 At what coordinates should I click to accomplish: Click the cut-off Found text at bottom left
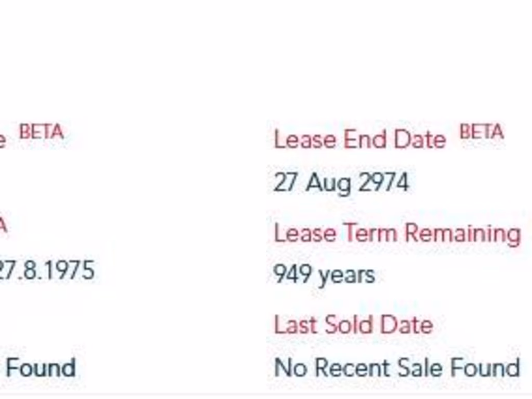point(41,368)
